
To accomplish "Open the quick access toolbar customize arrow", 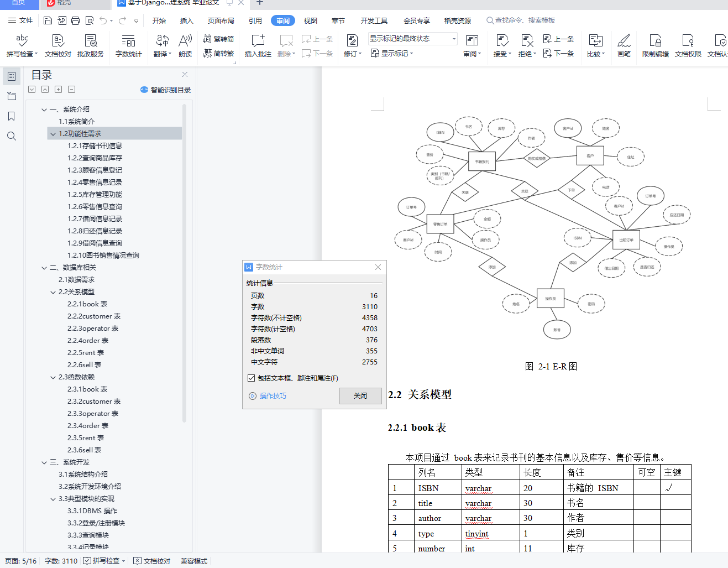I will (x=136, y=20).
